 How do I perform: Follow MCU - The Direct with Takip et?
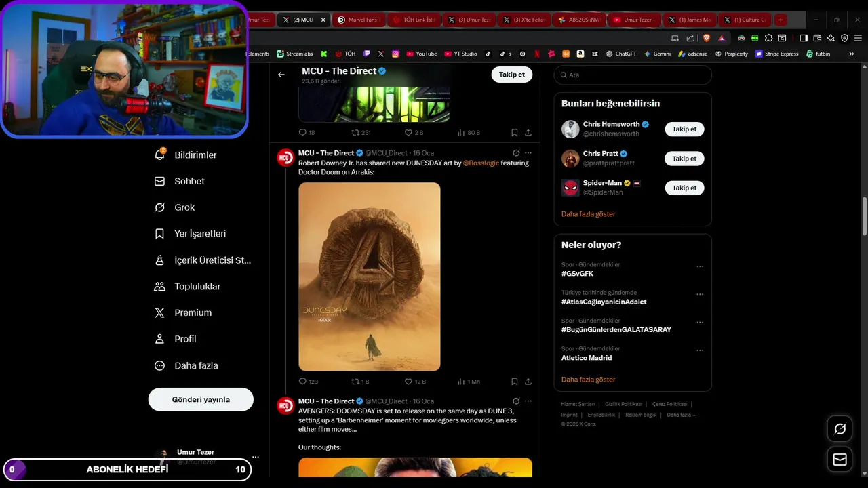click(512, 75)
